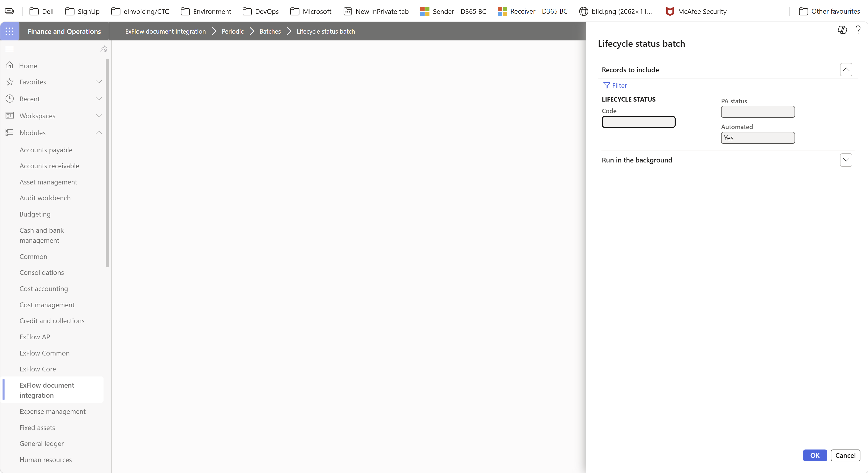Expand the Workspaces section chevron

click(99, 116)
